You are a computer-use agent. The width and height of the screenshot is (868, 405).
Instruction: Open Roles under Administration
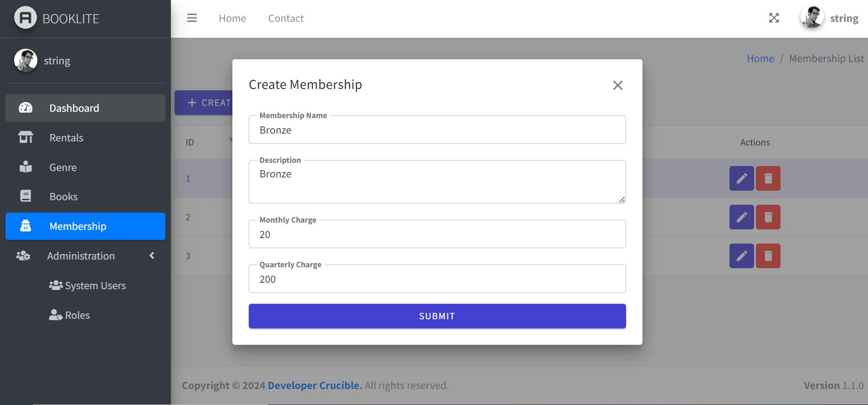tap(70, 315)
